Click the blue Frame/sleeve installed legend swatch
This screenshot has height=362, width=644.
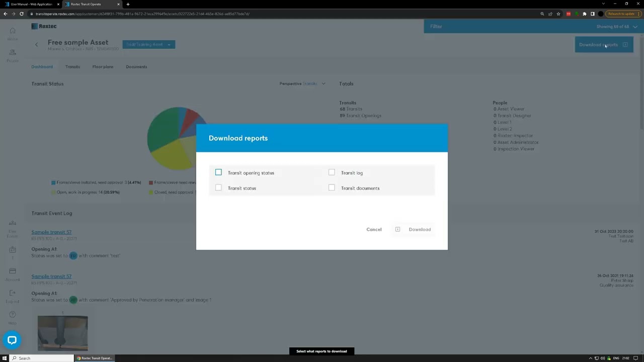pos(53,183)
